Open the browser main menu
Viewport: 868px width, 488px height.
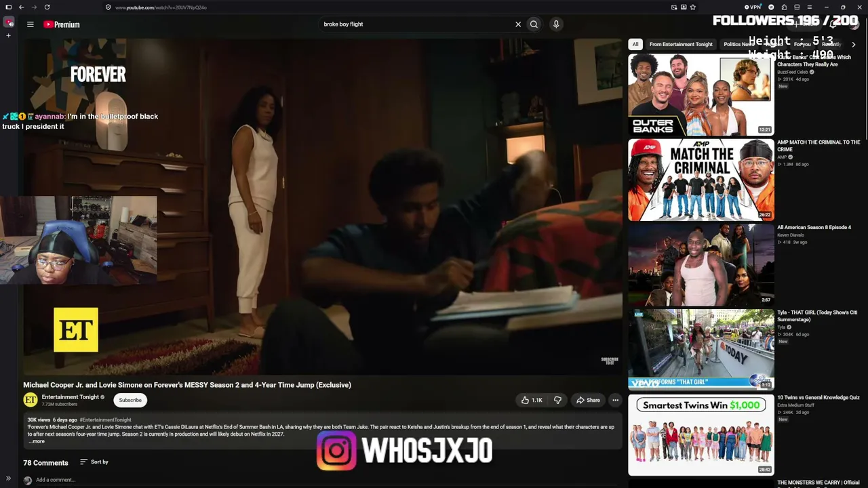click(810, 7)
